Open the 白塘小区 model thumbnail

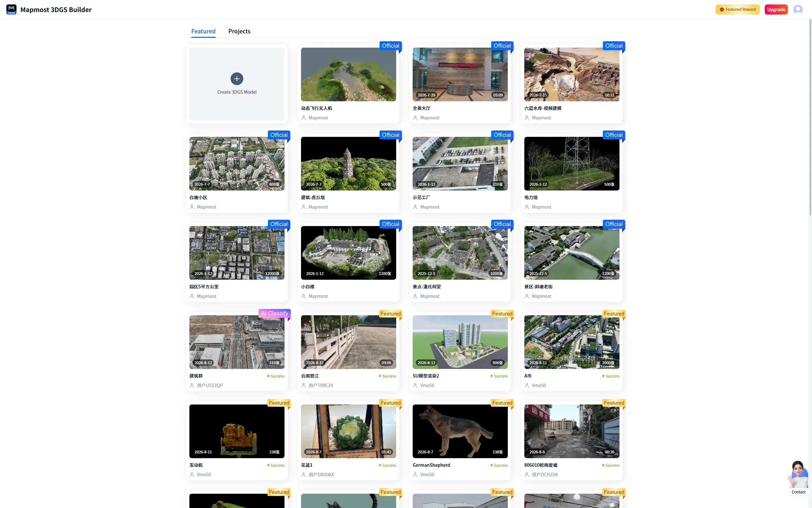[x=237, y=164]
